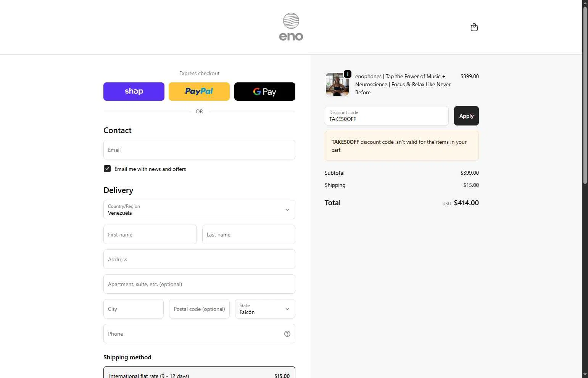Screen dimensions: 588x378
Task: Click the "Shipping method" heading
Action: click(127, 357)
